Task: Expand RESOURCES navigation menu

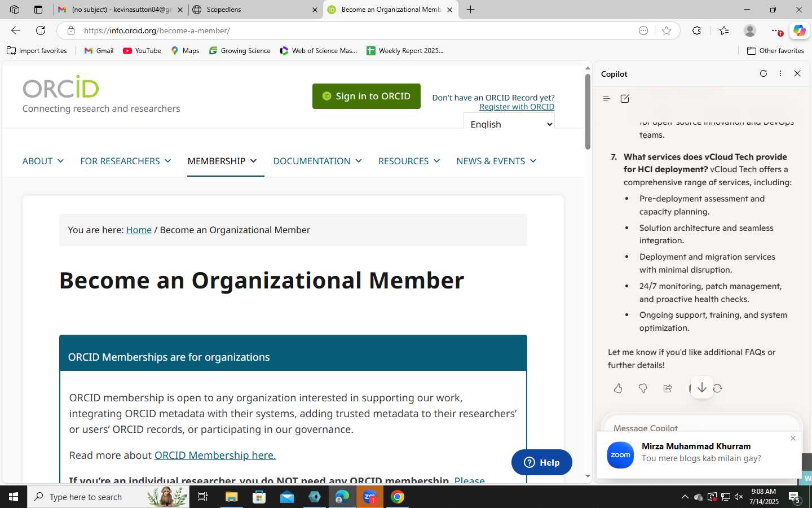Action: coord(409,161)
